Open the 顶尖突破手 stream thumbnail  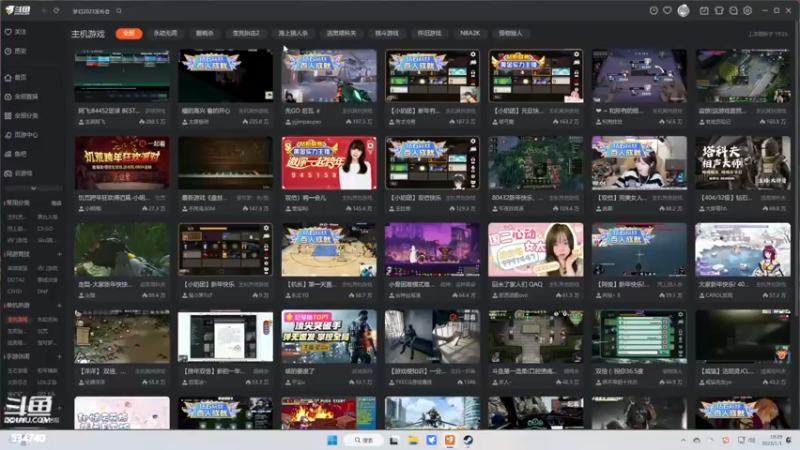[x=329, y=336]
